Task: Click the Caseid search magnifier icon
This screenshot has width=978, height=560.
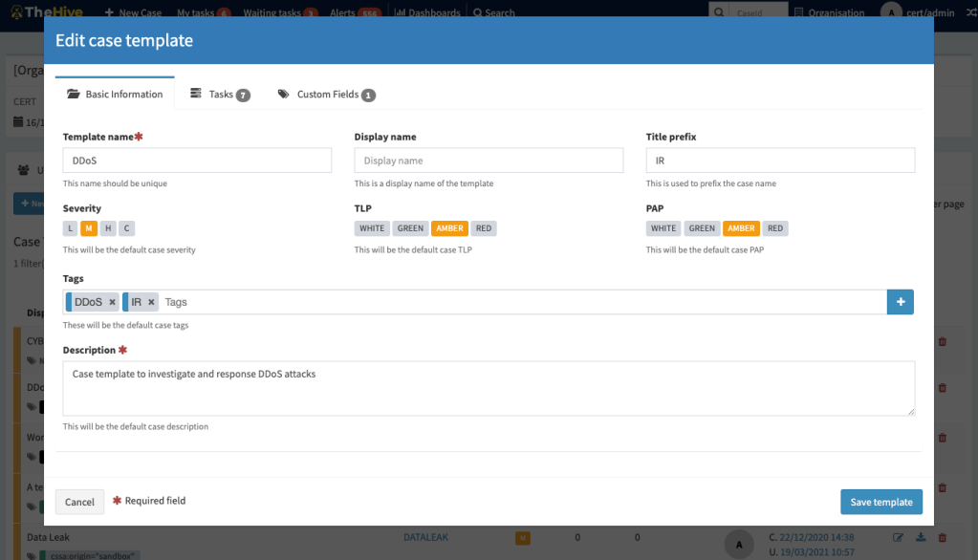Action: coord(717,13)
